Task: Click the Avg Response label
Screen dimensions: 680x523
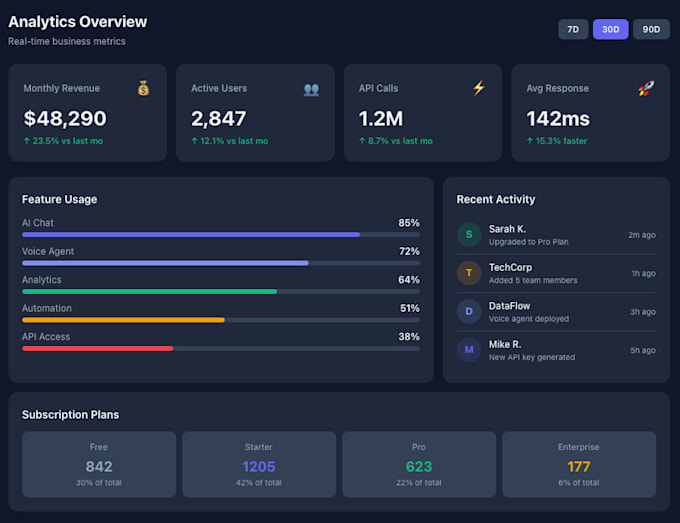Action: click(557, 88)
